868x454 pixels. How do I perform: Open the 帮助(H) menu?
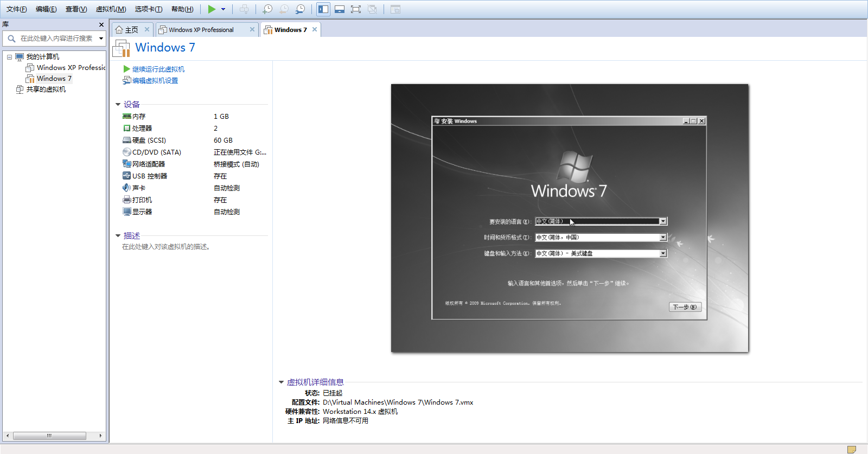coord(182,9)
